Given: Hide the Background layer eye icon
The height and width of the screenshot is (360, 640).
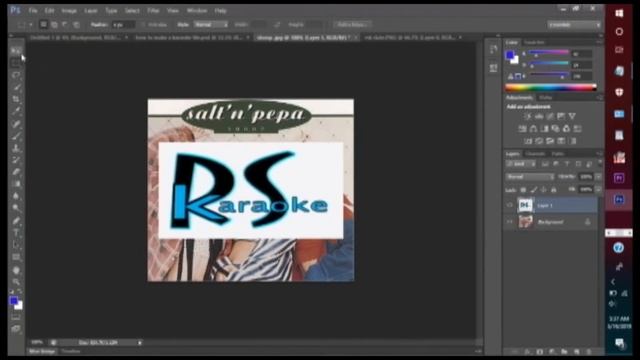Looking at the screenshot, I should click(509, 222).
